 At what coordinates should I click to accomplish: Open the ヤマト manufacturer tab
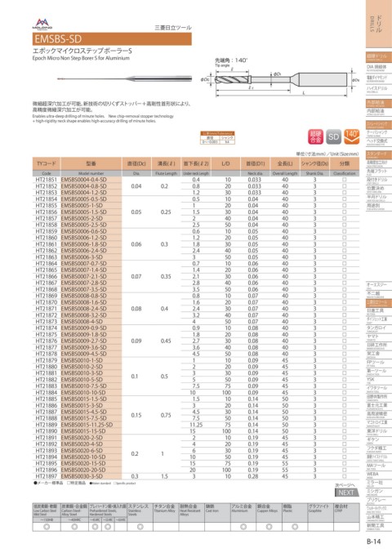[x=379, y=337]
